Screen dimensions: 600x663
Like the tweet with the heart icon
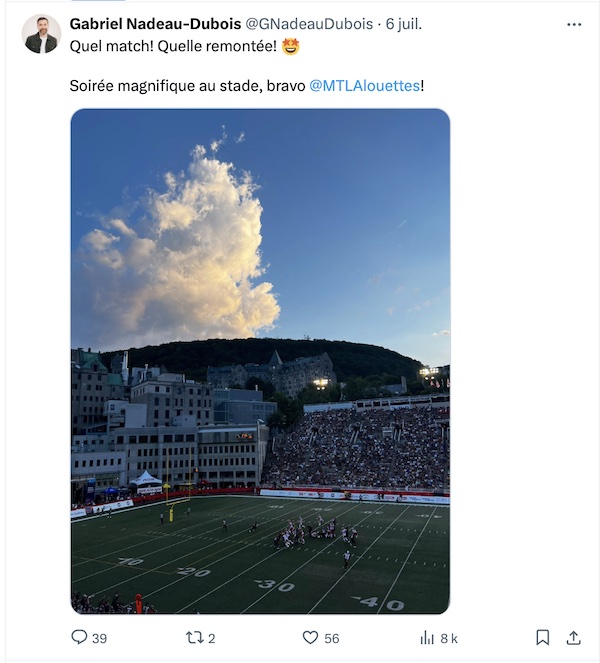310,638
